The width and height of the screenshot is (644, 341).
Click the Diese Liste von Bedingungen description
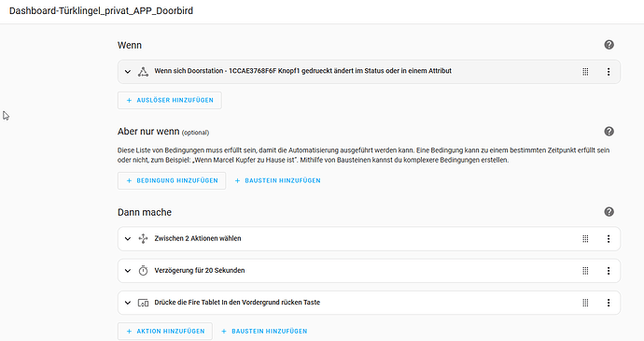pyautogui.click(x=363, y=155)
